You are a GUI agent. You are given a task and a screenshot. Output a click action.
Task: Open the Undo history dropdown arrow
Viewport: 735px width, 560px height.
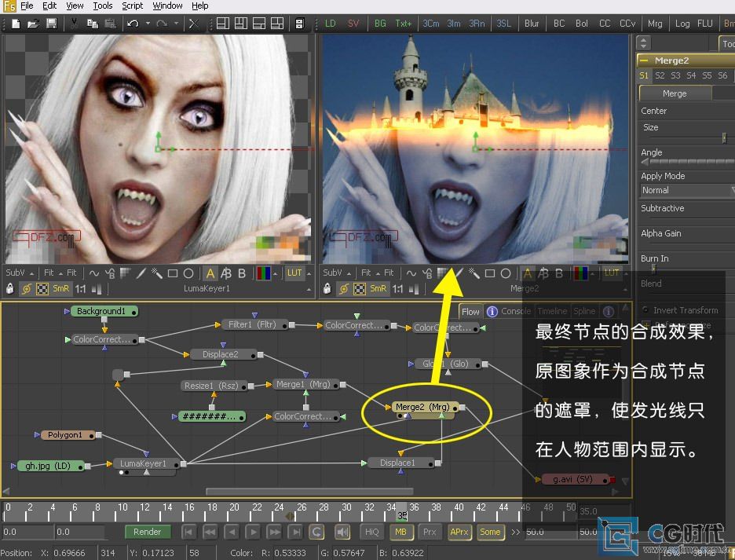pos(148,24)
